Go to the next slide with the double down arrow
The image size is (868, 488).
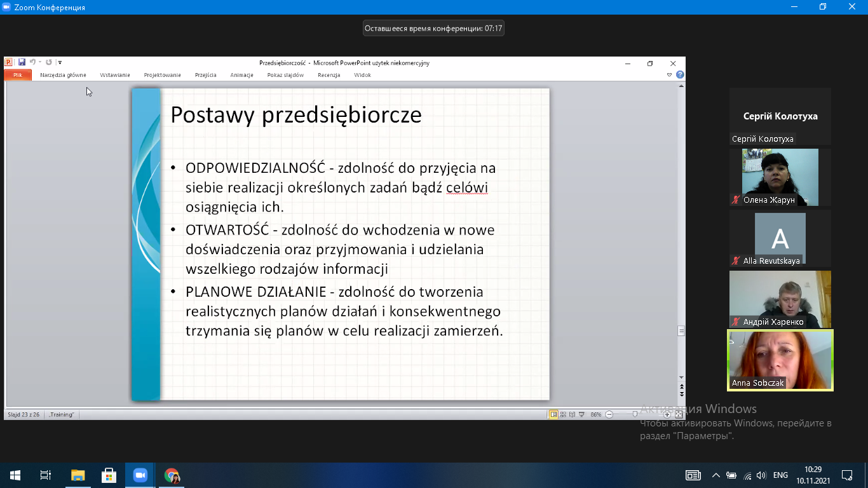click(x=682, y=394)
